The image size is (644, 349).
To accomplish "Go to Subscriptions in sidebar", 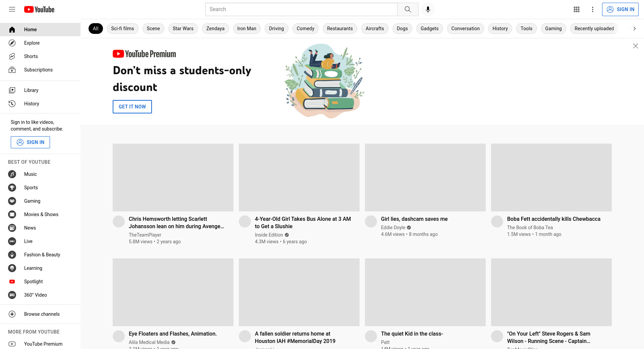I will pos(40,70).
